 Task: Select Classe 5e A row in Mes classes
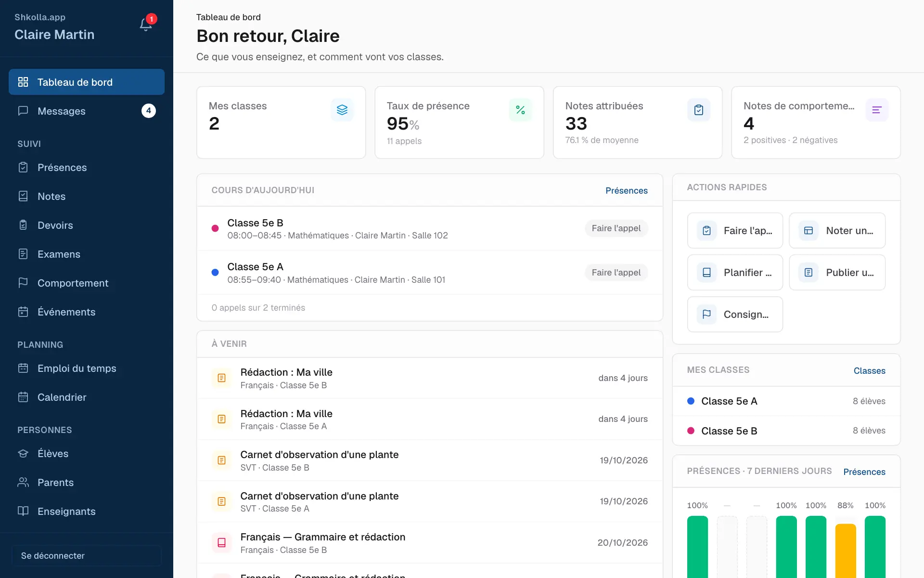[x=786, y=401]
